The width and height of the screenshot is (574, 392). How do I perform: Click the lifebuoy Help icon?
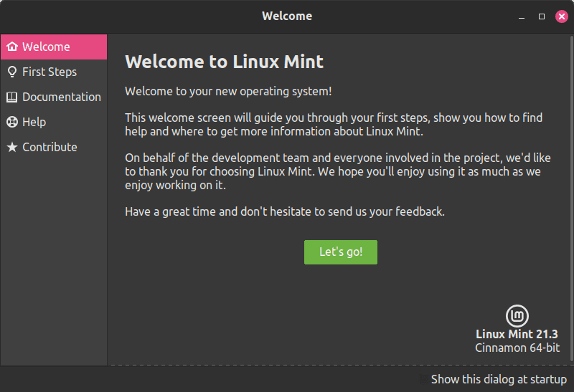click(x=12, y=122)
